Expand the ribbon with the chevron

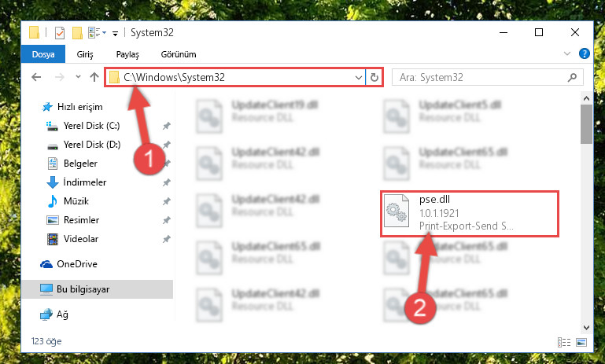(566, 53)
